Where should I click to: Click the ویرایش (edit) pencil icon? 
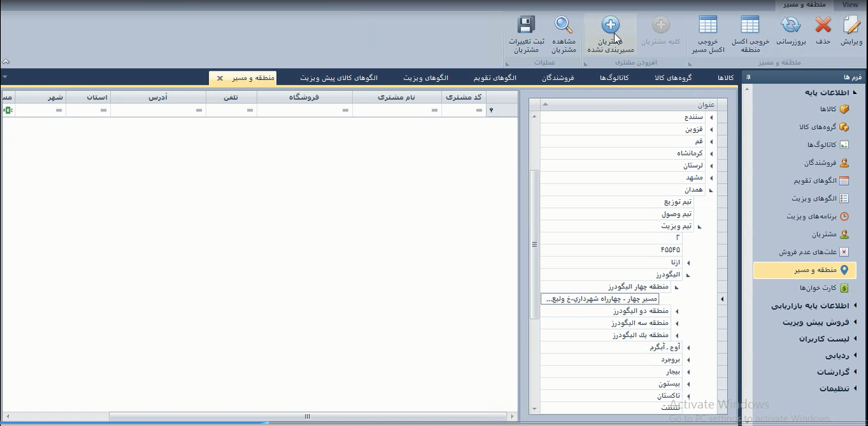point(852,26)
